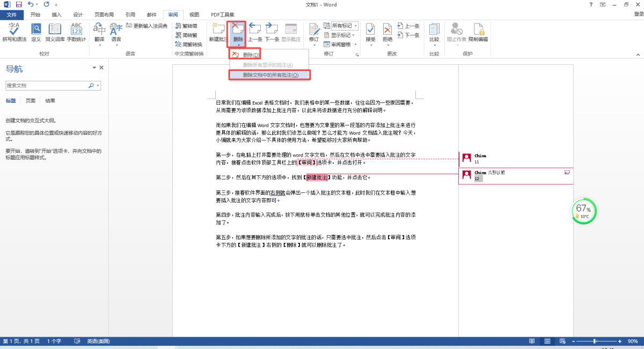The width and height of the screenshot is (644, 349).
Task: Jump to next comment (下一条) in comments group
Action: coord(272,32)
